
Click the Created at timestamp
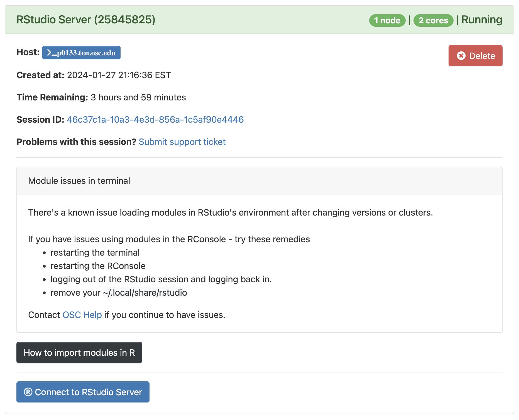(119, 75)
